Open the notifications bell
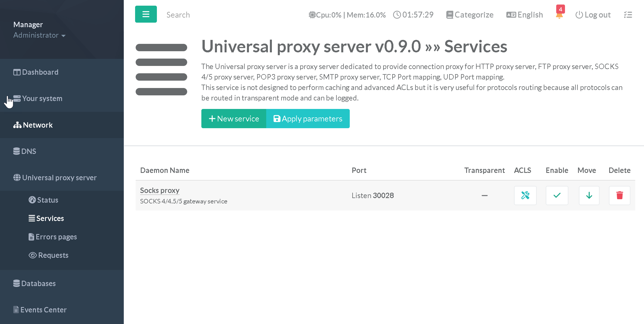The height and width of the screenshot is (324, 644). pyautogui.click(x=559, y=15)
